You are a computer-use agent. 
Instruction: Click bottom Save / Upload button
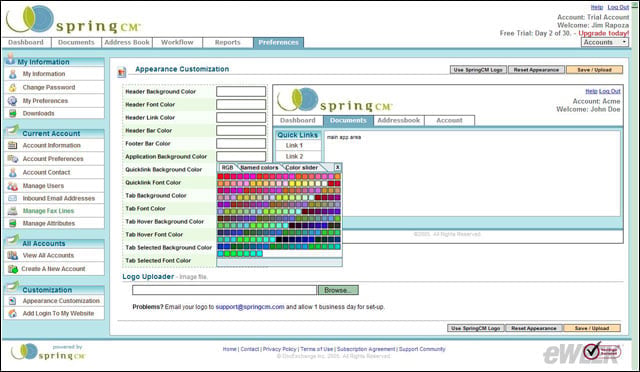(x=591, y=328)
